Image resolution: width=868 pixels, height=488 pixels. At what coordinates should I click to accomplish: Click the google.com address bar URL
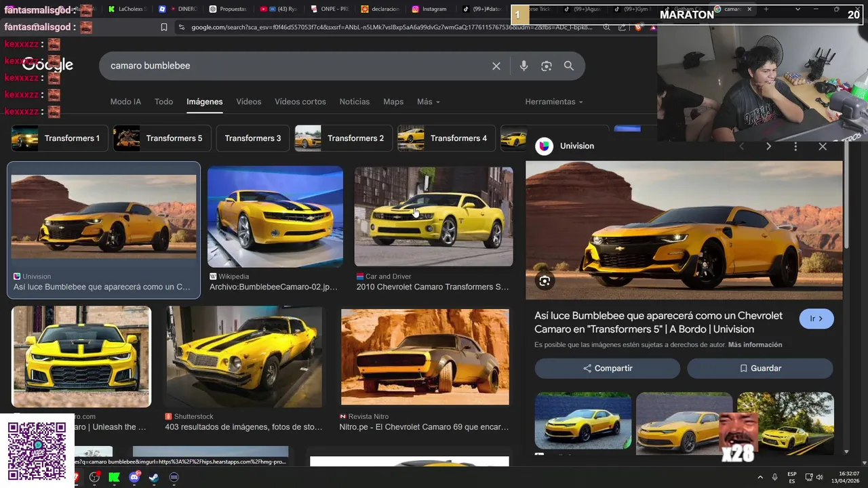[x=391, y=27]
